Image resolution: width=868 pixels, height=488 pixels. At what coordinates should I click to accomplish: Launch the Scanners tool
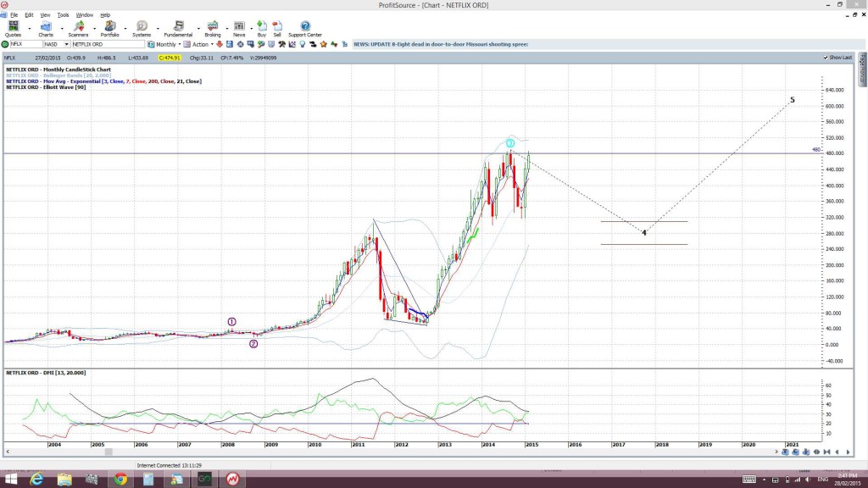[x=78, y=26]
